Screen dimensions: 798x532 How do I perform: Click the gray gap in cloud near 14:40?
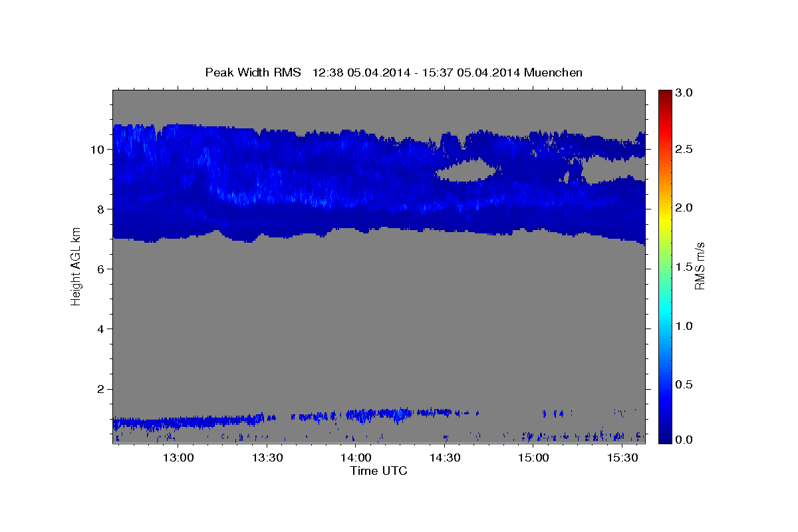click(467, 171)
